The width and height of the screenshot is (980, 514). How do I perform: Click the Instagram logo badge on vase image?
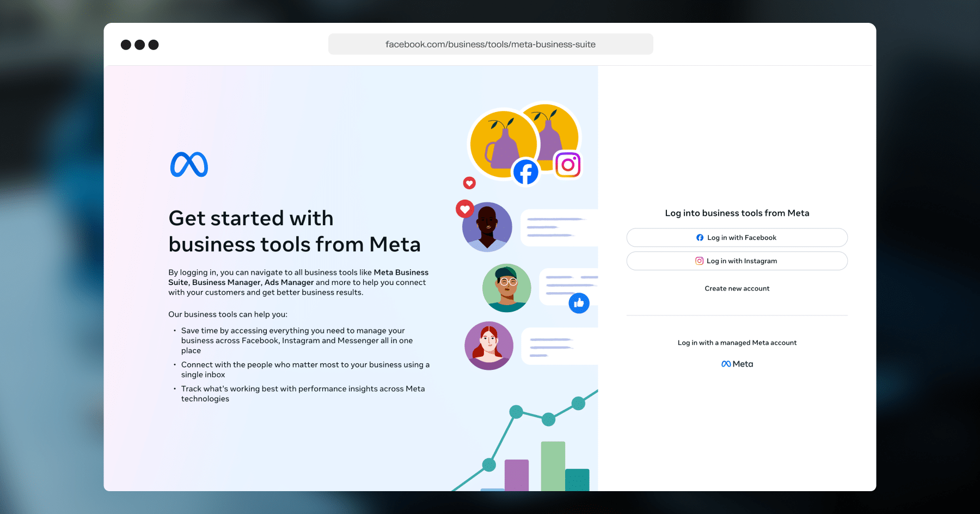coord(568,164)
